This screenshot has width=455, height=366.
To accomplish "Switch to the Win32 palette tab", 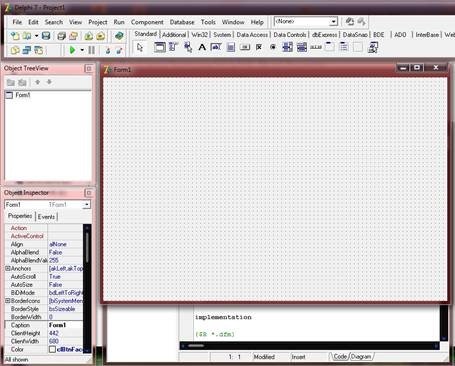I will [199, 35].
